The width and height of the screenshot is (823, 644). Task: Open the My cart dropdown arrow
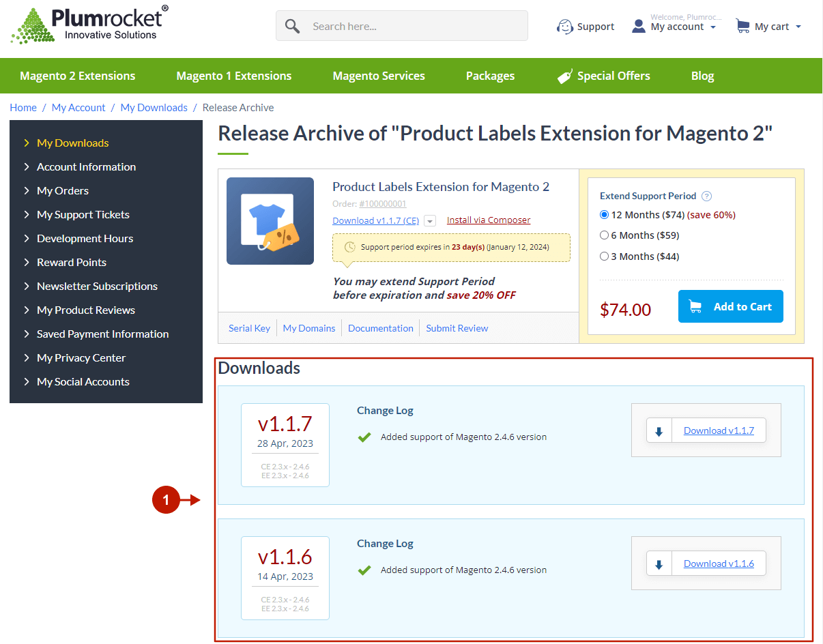click(x=798, y=27)
